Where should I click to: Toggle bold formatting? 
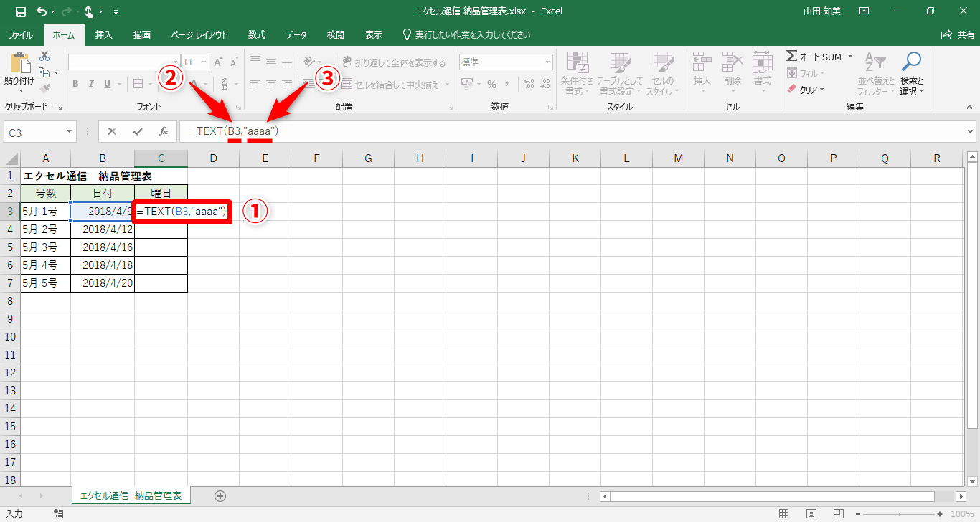point(75,85)
